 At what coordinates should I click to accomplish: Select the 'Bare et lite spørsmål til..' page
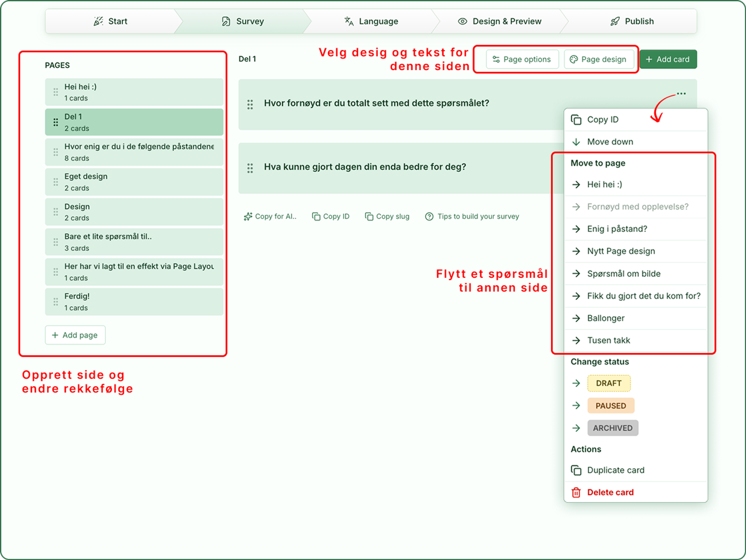tap(134, 242)
